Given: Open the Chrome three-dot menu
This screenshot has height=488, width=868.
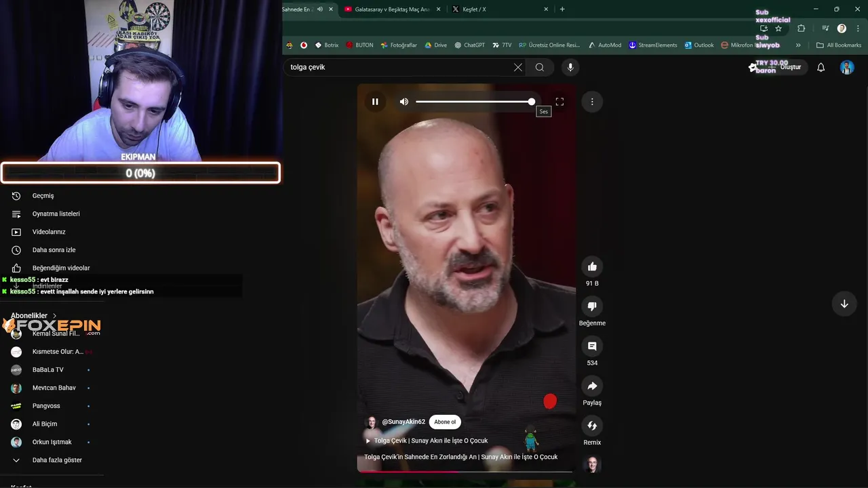Looking at the screenshot, I should pyautogui.click(x=859, y=28).
